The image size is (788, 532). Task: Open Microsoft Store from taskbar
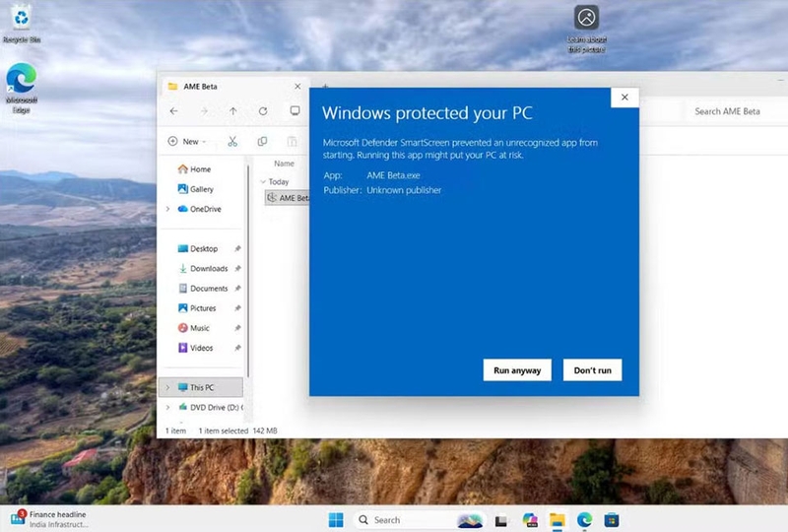pos(612,520)
